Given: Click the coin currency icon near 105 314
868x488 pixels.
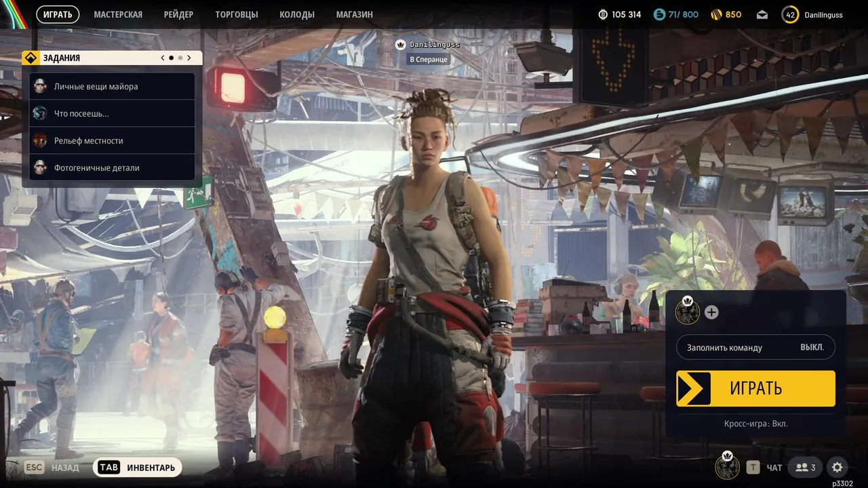Looking at the screenshot, I should click(603, 14).
